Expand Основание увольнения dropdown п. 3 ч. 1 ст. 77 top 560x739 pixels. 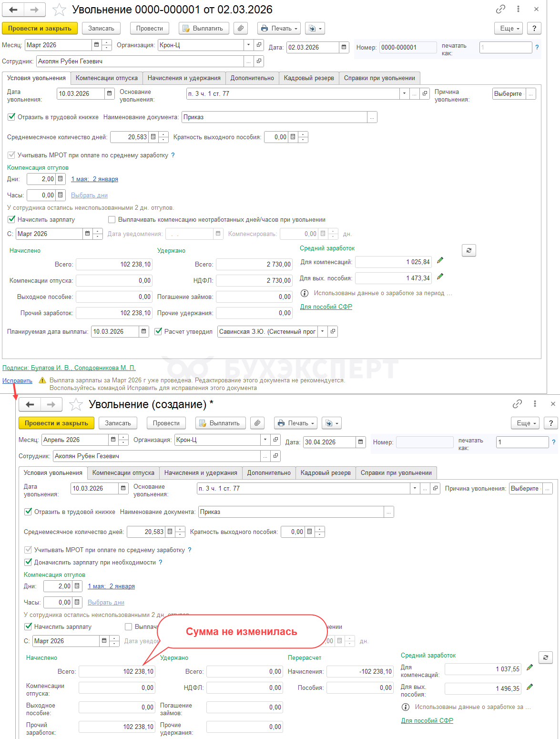[x=404, y=94]
